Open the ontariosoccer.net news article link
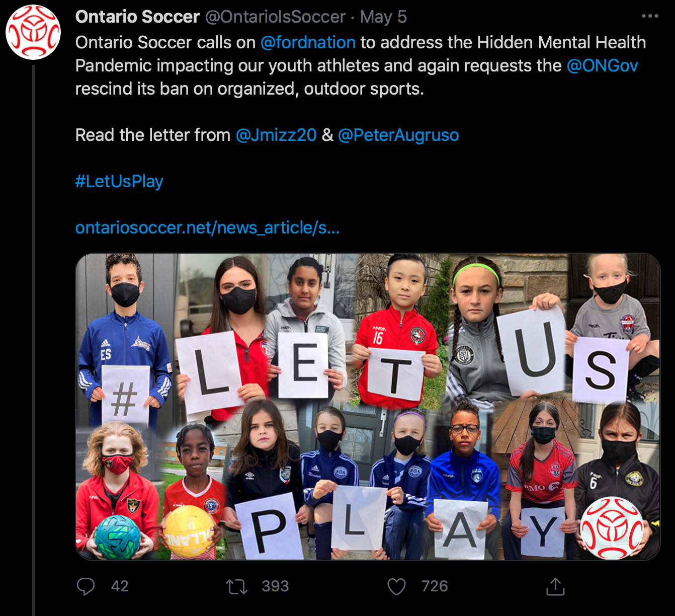 point(207,227)
